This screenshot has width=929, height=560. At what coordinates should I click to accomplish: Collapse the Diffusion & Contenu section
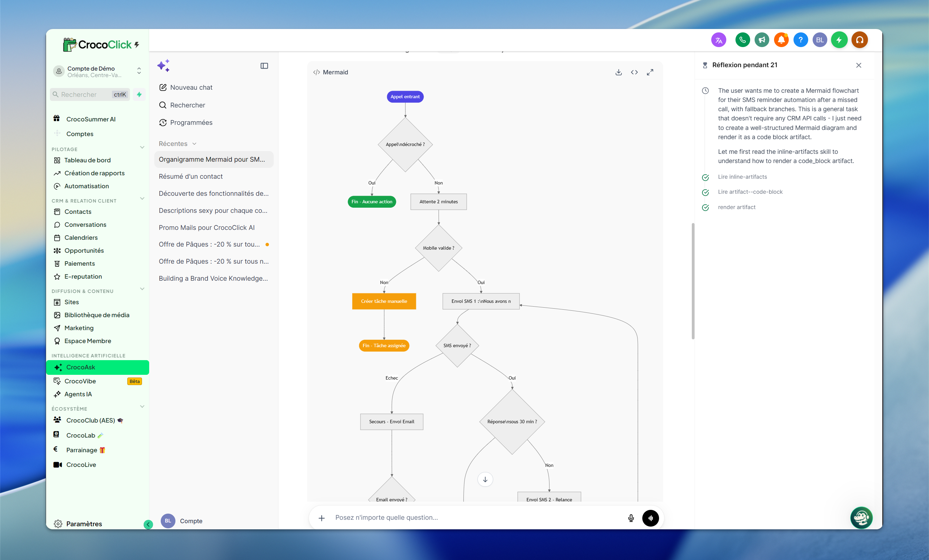pyautogui.click(x=142, y=289)
